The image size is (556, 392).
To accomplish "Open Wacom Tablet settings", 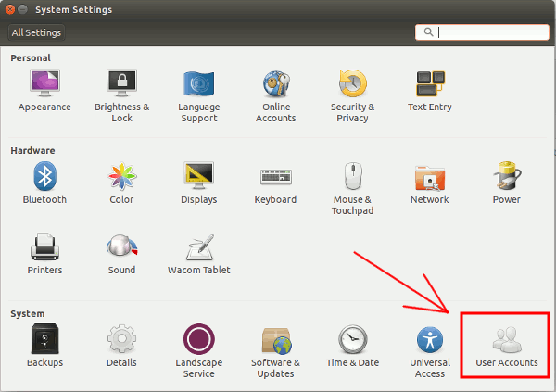I will pos(199,254).
